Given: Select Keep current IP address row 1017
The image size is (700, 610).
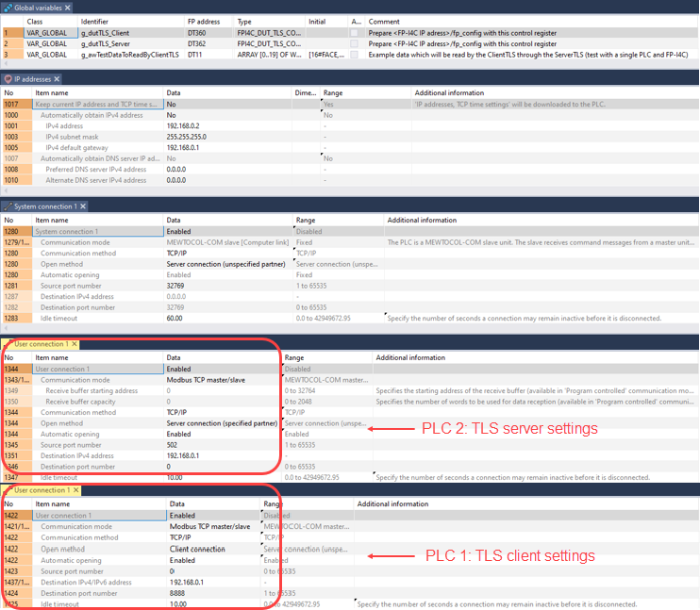Looking at the screenshot, I should (x=350, y=104).
